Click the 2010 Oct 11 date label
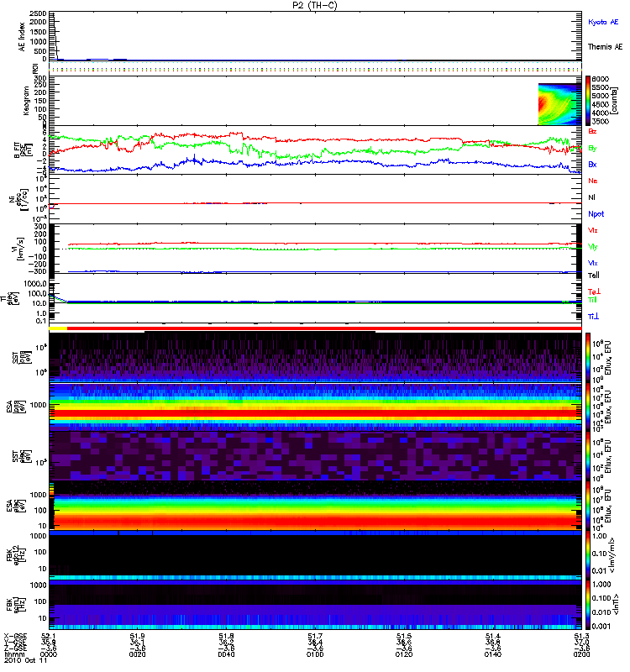 [26, 661]
